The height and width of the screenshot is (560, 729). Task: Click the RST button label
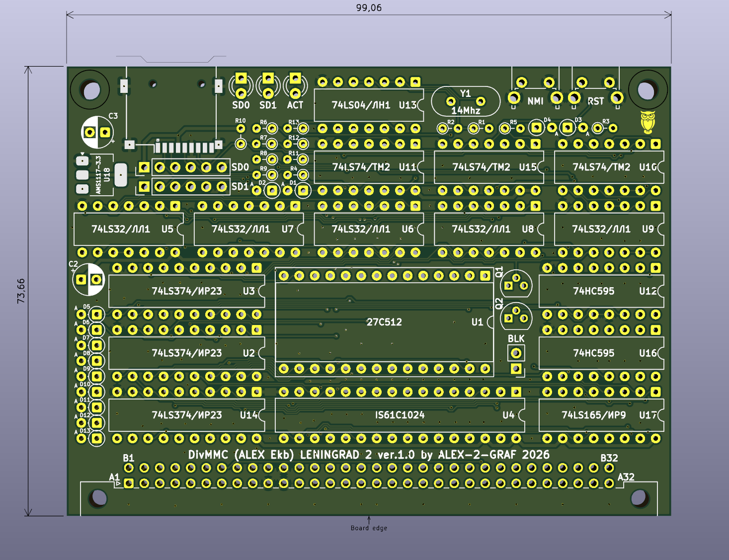(595, 101)
